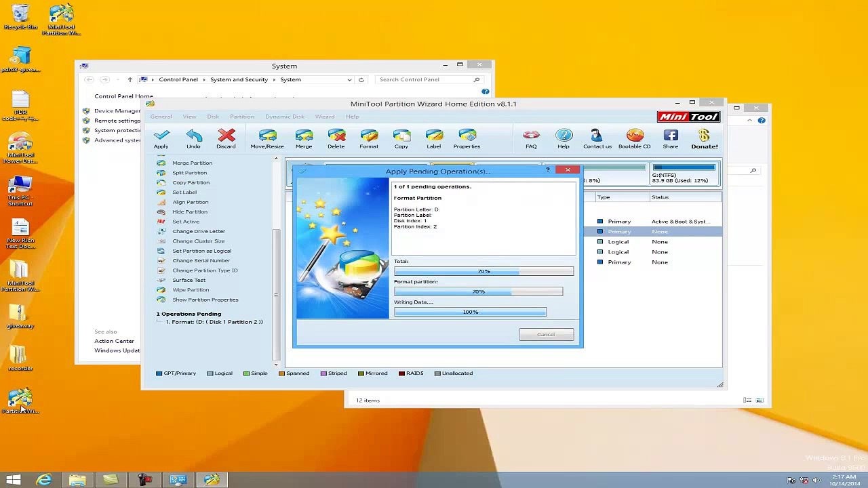
Task: Expand the chevron after System and Security
Action: pyautogui.click(x=275, y=80)
